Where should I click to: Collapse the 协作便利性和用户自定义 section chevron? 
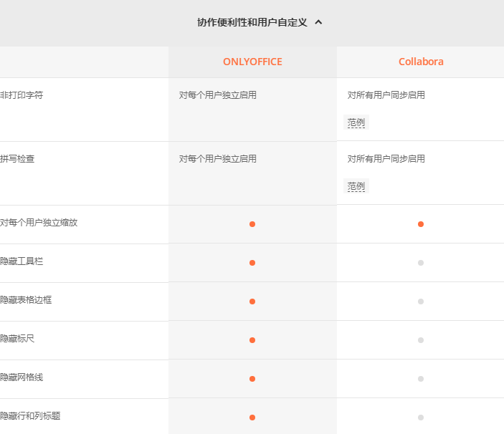(318, 22)
